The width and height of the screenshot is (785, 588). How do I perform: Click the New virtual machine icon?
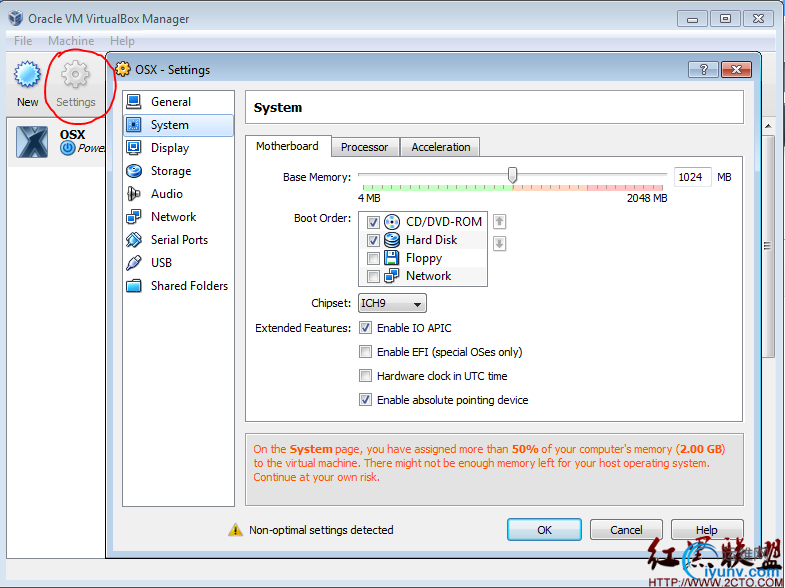click(x=27, y=75)
